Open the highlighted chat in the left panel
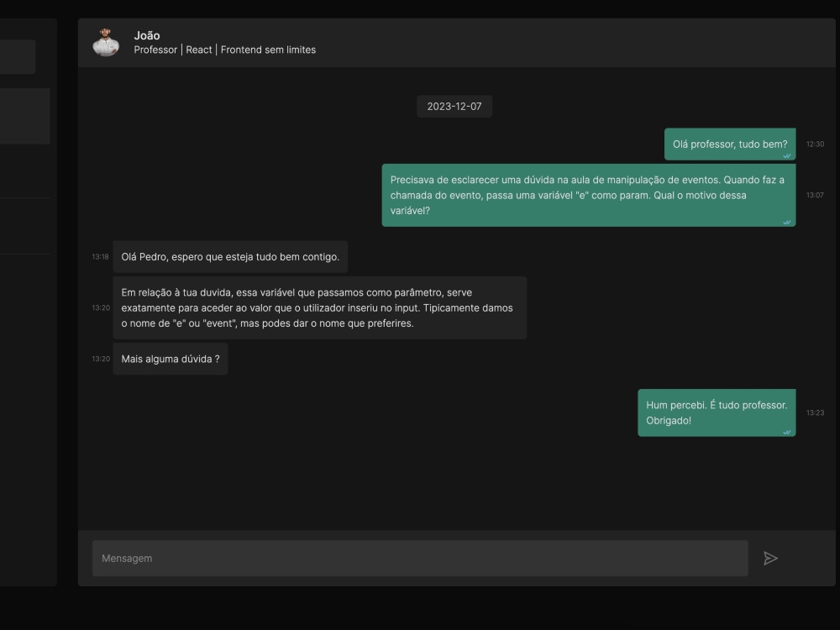The width and height of the screenshot is (840, 630). 24,115
